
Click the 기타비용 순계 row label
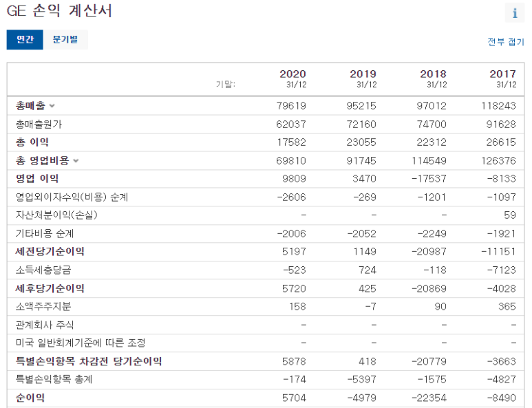point(45,233)
